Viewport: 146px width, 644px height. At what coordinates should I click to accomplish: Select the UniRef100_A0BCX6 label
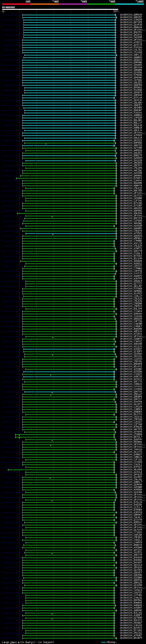click(x=131, y=377)
